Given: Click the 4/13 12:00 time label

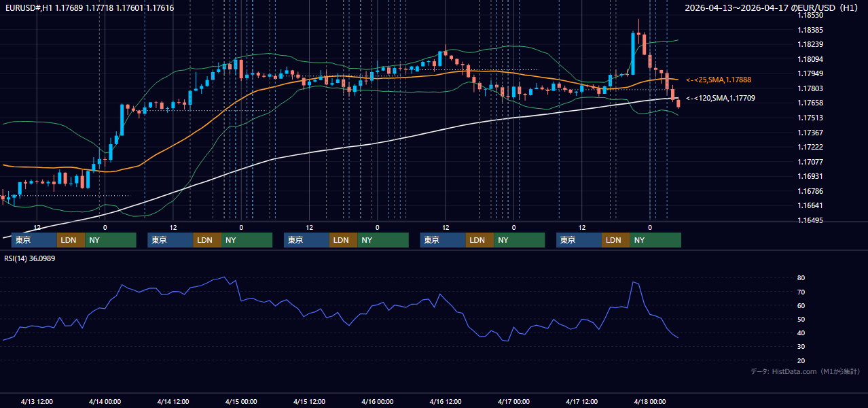Looking at the screenshot, I should tap(37, 402).
